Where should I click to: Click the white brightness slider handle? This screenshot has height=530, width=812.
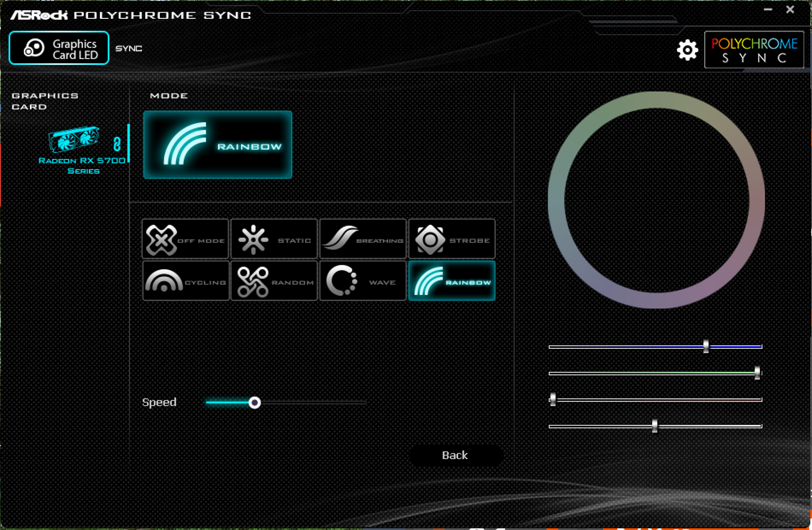tap(655, 426)
